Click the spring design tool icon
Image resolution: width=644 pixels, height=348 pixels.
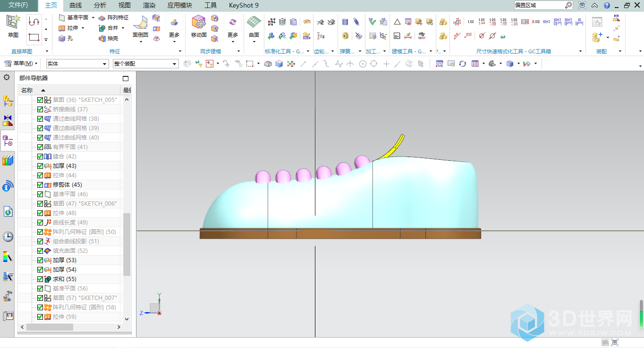point(345,22)
